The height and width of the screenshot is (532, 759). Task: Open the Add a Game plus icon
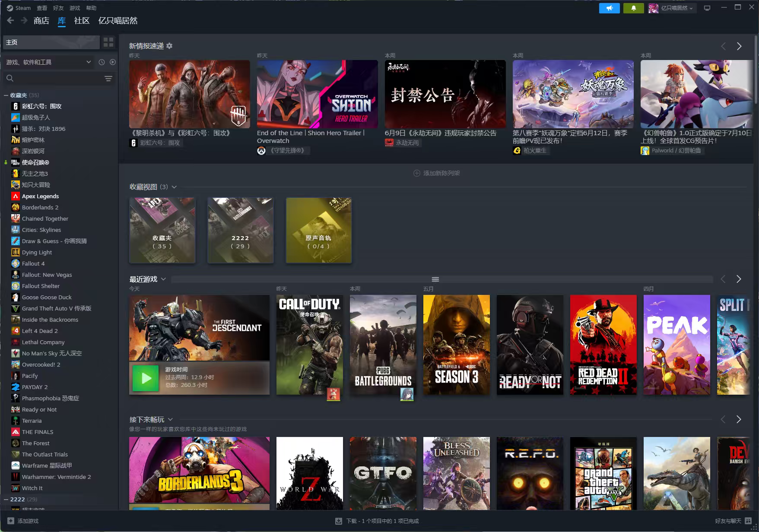[11, 521]
